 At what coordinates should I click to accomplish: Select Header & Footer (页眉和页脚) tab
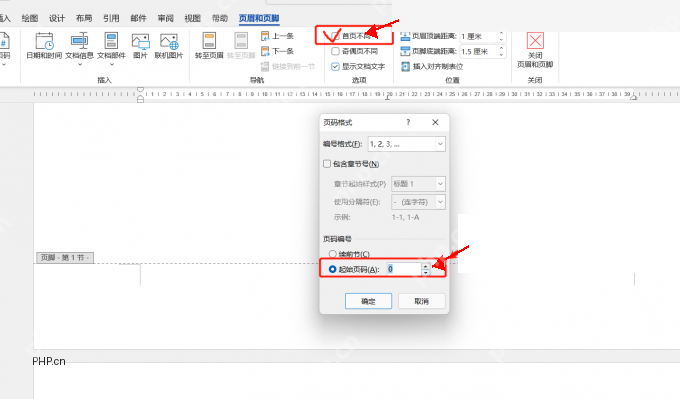point(259,18)
